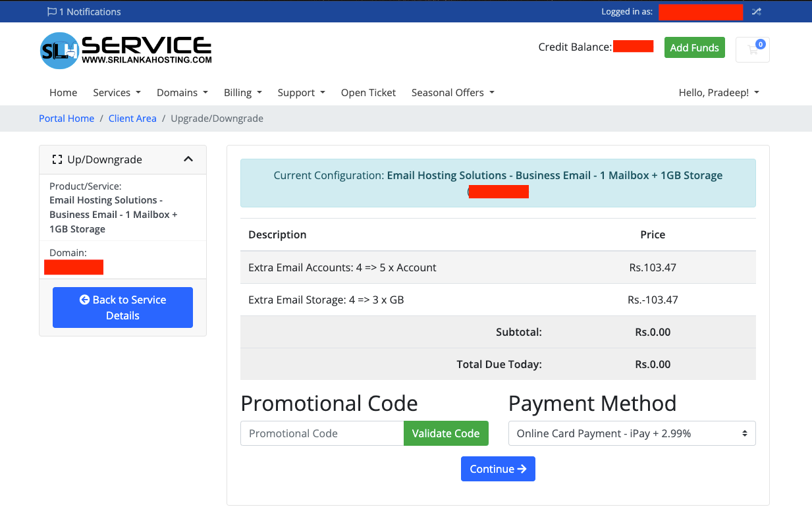Open the Payment Method dropdown
The width and height of the screenshot is (812, 509).
pyautogui.click(x=632, y=433)
